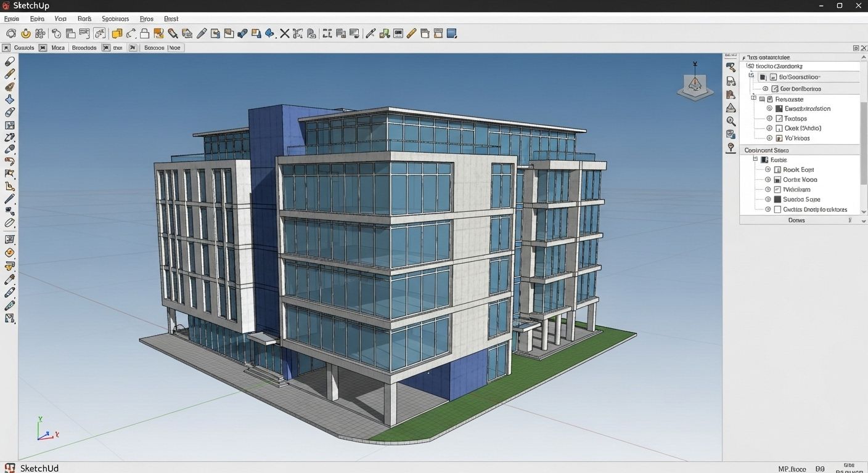Toggle visibility of the 'Suadoo Sape' row

pyautogui.click(x=768, y=199)
